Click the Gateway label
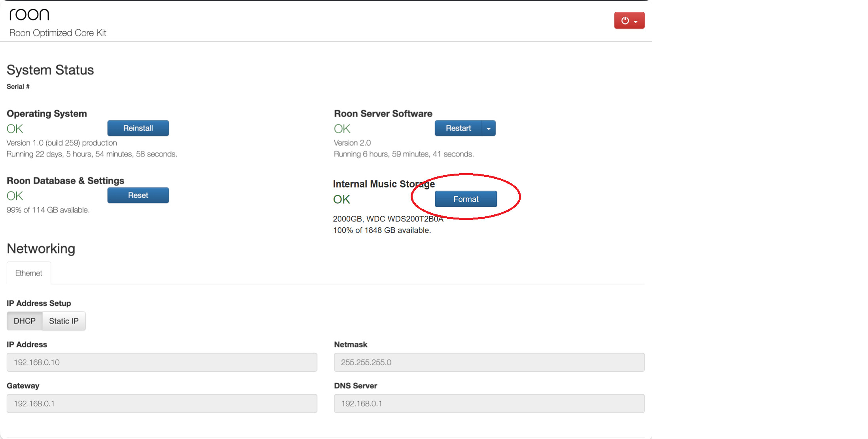Viewport: 868px width, 439px height. pyautogui.click(x=23, y=386)
